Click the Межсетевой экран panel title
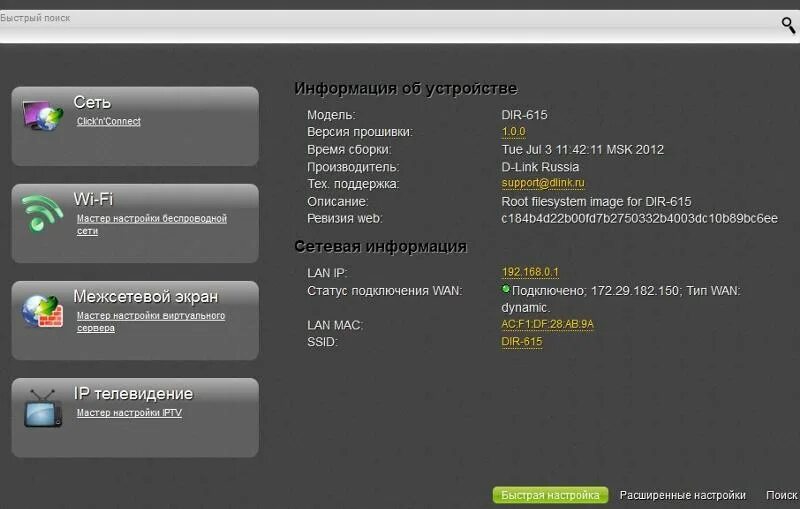Screen dimensions: 800x509 (145, 296)
